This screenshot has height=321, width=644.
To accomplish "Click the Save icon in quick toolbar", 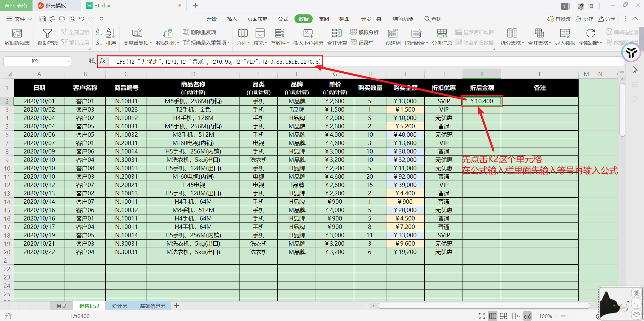I will click(42, 19).
